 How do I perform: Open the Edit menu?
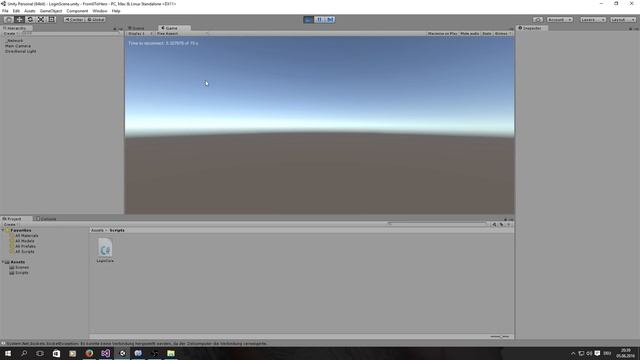coord(16,11)
